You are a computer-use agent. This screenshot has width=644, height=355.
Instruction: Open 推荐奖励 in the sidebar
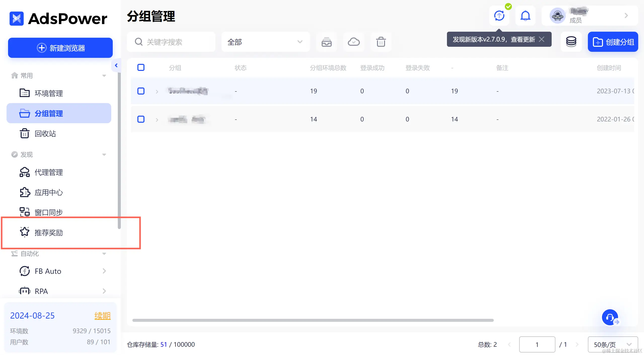[x=49, y=233]
